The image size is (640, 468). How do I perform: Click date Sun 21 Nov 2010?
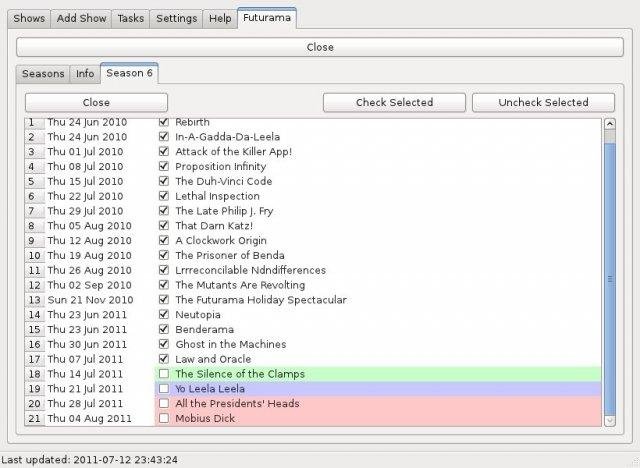tap(90, 300)
